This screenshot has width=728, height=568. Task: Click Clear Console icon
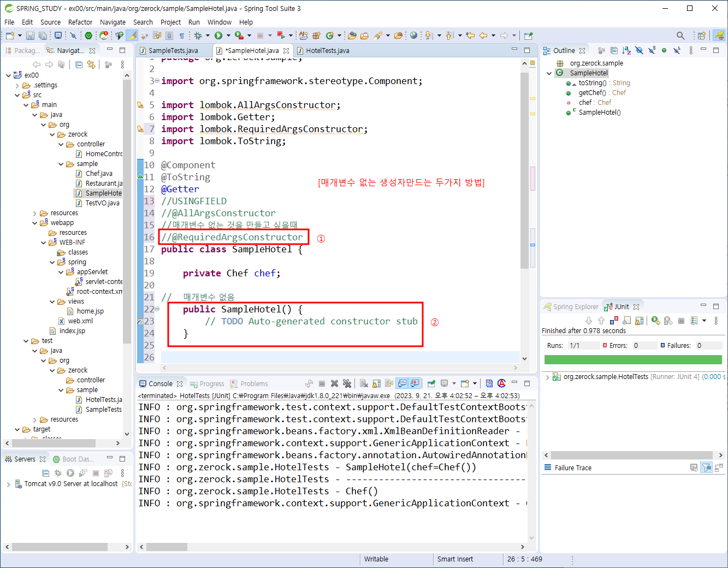tap(364, 383)
